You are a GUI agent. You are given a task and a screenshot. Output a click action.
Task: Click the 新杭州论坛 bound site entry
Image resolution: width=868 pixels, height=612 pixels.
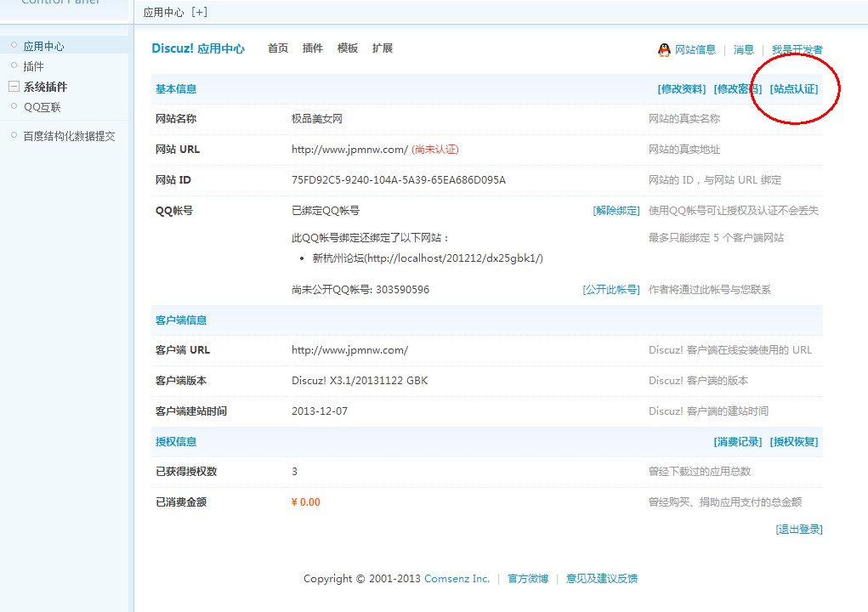(428, 258)
